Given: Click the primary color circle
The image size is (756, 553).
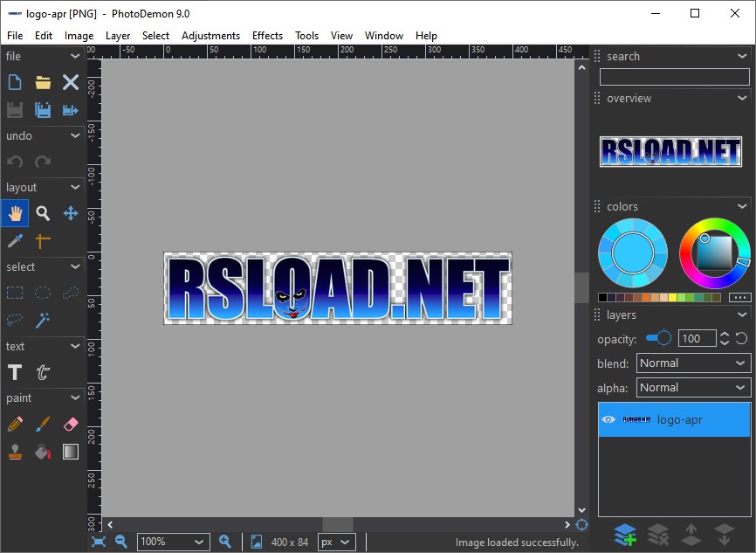Looking at the screenshot, I should tap(633, 252).
